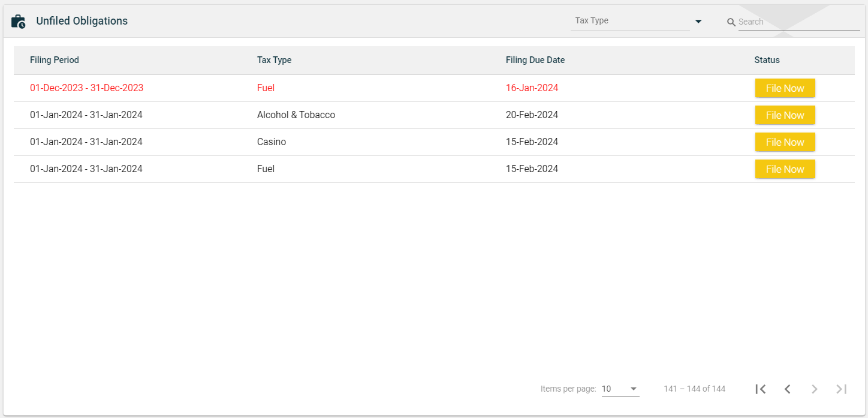Go to the previous page of obligations
The image size is (868, 418).
tap(788, 389)
